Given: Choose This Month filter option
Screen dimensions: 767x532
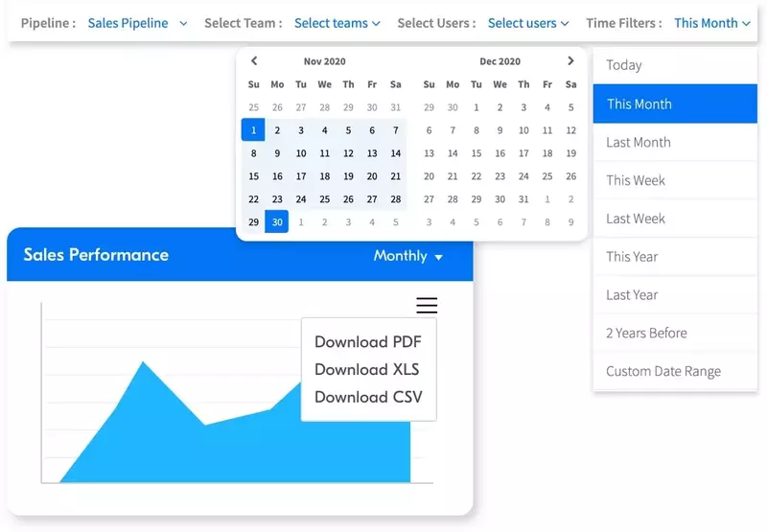Looking at the screenshot, I should click(675, 104).
